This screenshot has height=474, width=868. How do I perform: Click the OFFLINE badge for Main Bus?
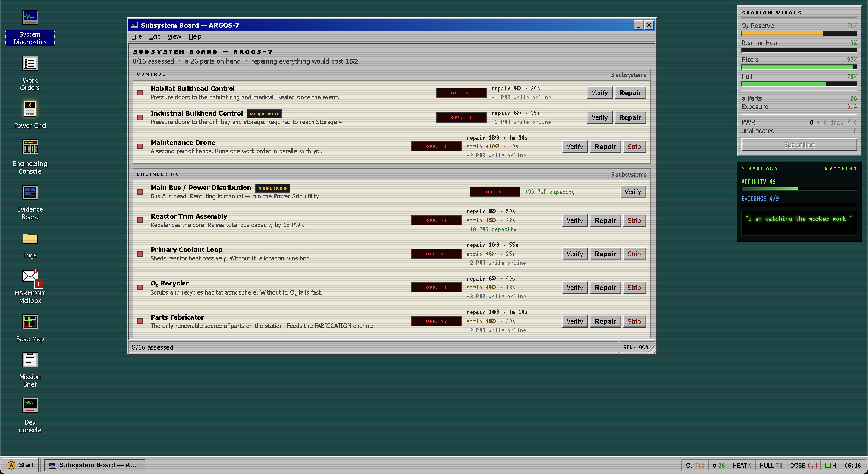tap(494, 192)
